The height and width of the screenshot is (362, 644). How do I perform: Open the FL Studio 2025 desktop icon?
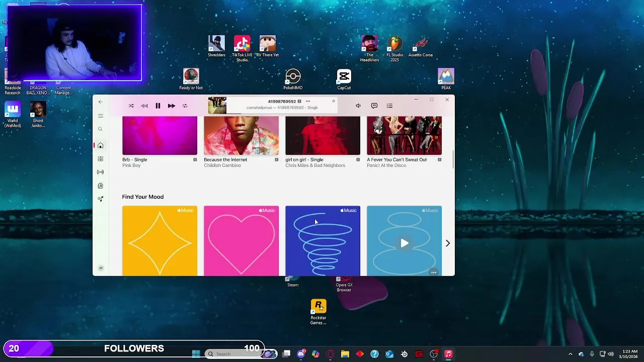click(x=395, y=49)
